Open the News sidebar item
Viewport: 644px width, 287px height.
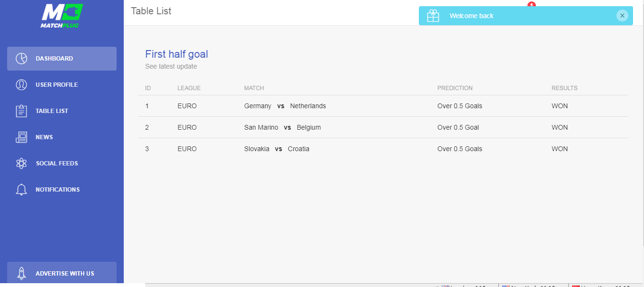[x=44, y=137]
